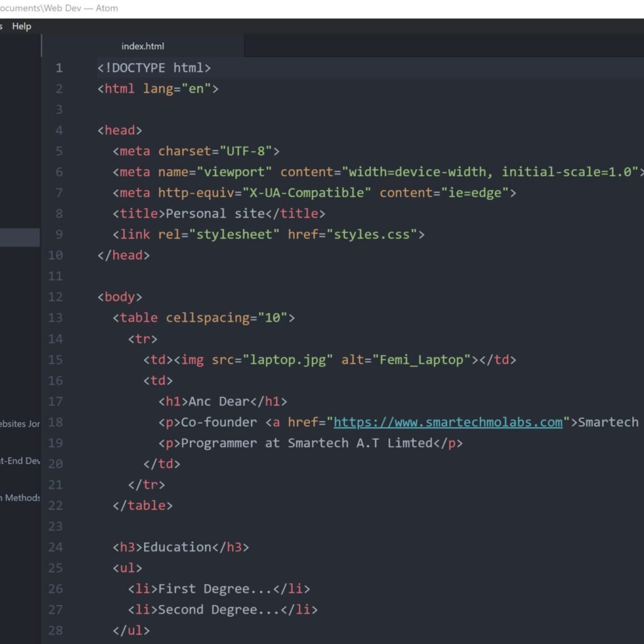Click the highlighted file in the tree view
Image resolution: width=644 pixels, height=644 pixels.
[x=19, y=237]
